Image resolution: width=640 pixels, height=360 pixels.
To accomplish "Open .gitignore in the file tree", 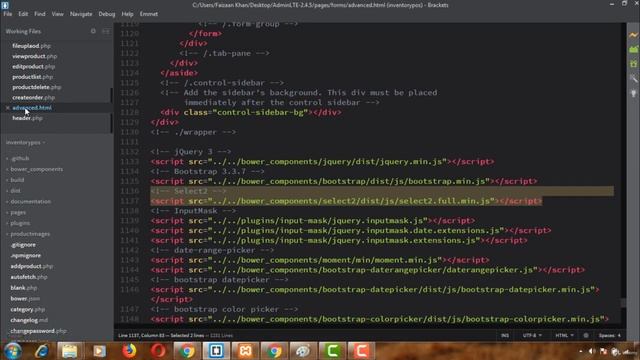I will point(23,245).
